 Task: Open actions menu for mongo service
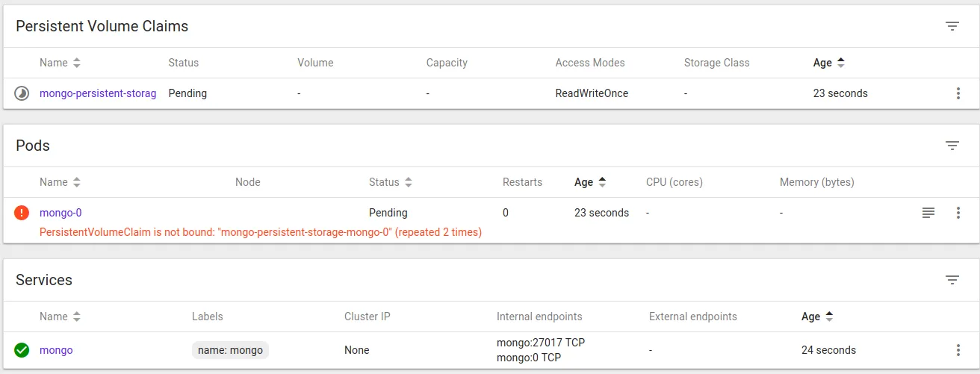coord(958,350)
